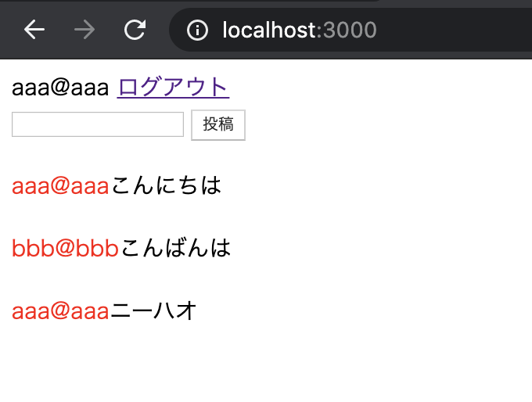Image resolution: width=532 pixels, height=402 pixels.
Task: Click empty space right of the URL
Action: point(454,31)
